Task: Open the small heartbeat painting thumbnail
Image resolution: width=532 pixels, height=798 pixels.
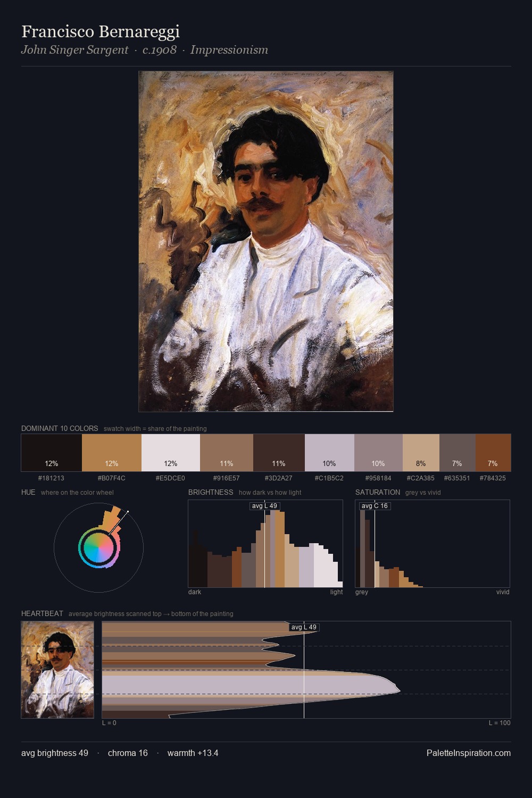Action: coord(57,670)
